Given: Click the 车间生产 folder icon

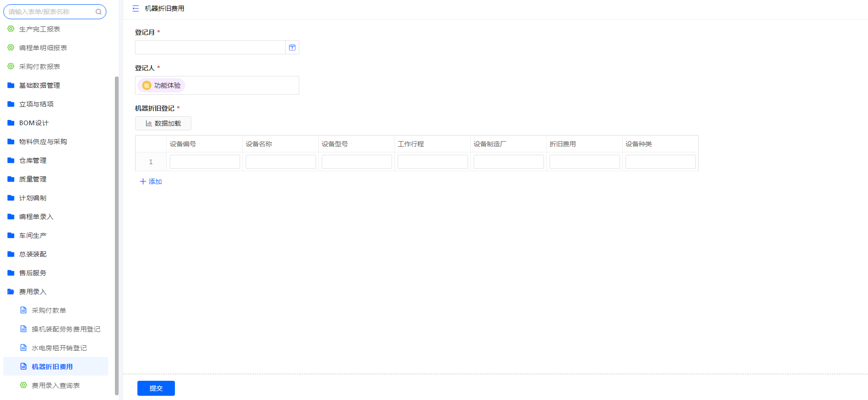Looking at the screenshot, I should [11, 235].
